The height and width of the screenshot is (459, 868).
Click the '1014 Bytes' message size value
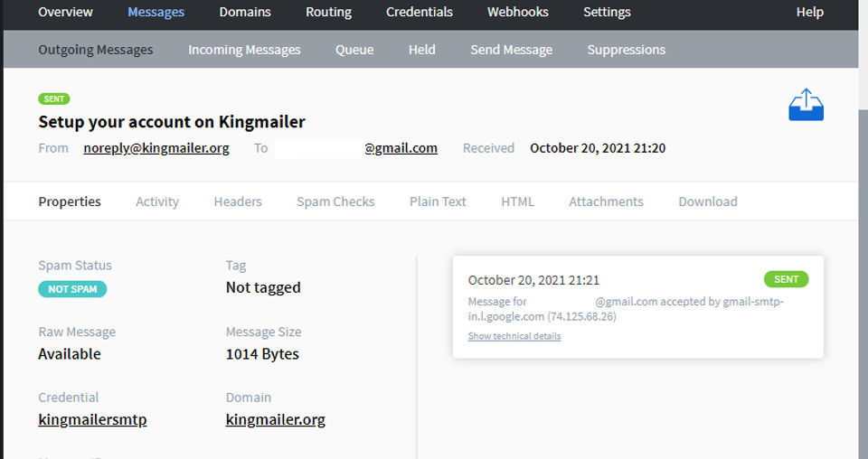pos(262,354)
